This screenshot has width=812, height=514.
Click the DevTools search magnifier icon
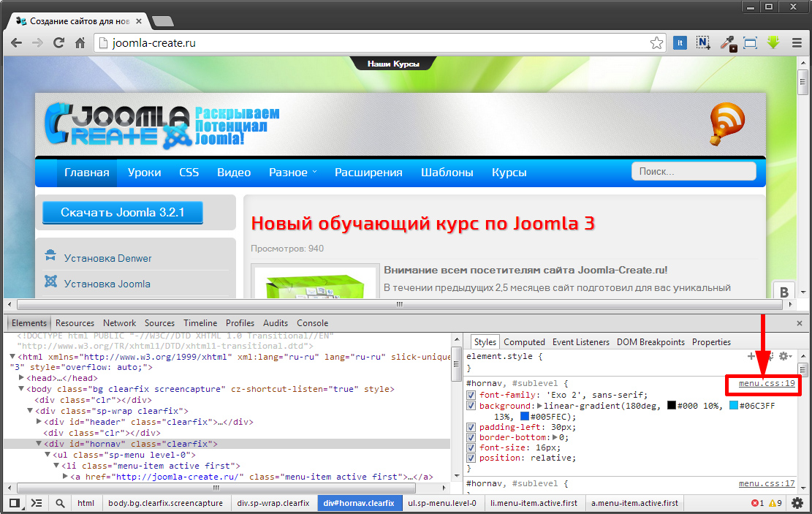point(60,503)
